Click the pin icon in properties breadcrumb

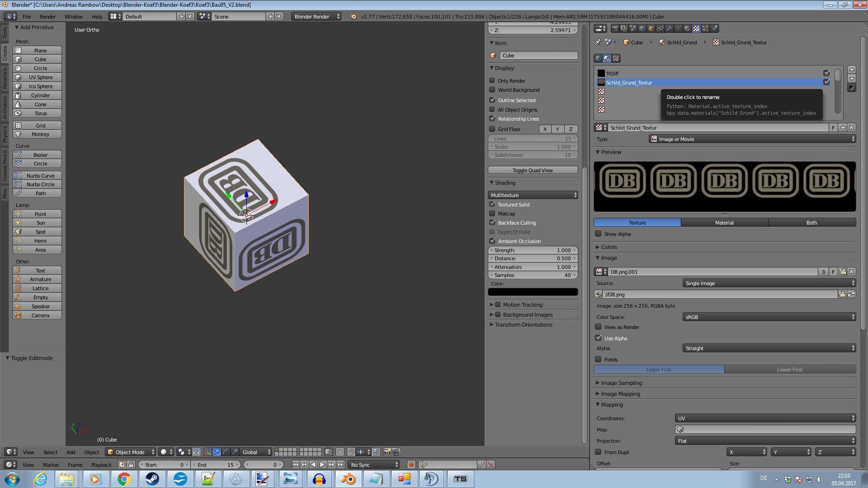pos(598,42)
